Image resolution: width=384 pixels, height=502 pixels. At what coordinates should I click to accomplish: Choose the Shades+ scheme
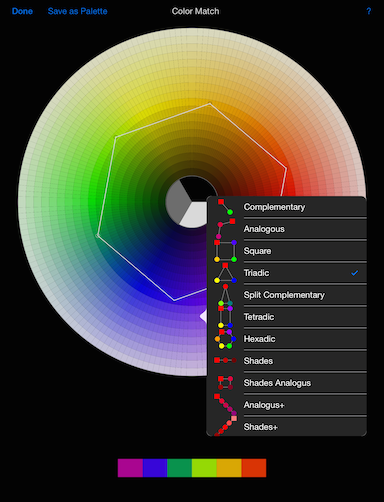[287, 426]
